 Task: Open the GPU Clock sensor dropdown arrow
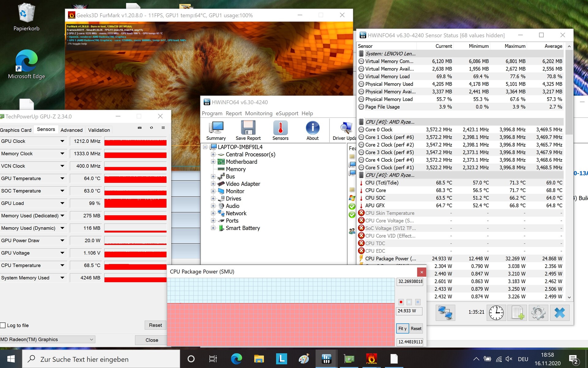62,141
